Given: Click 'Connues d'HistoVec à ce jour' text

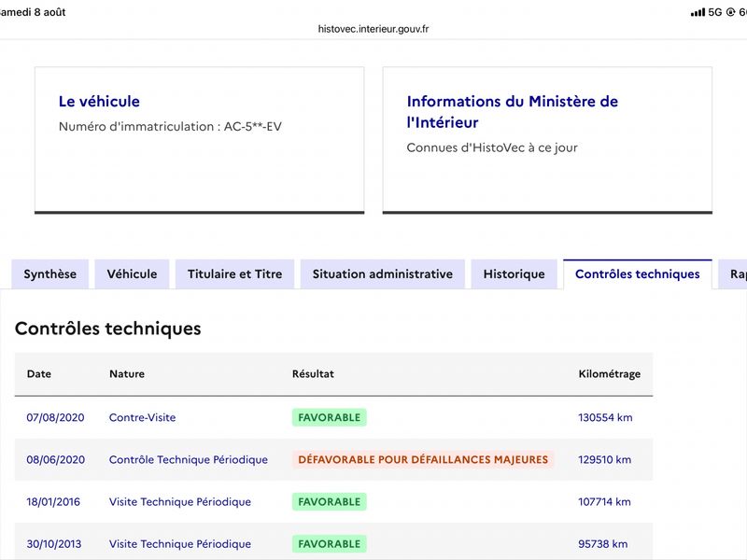Looking at the screenshot, I should 492,147.
